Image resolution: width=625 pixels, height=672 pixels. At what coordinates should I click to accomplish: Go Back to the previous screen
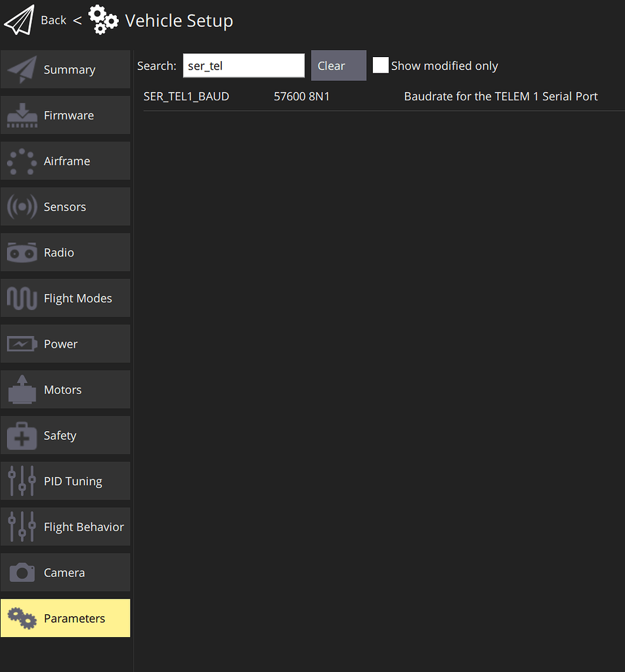53,20
